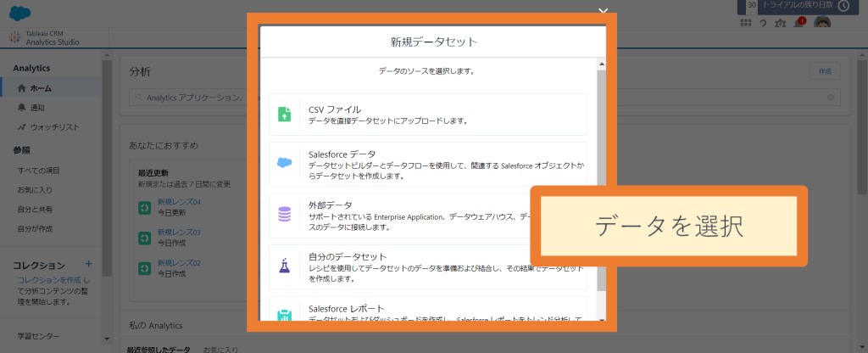
Task: Open the notifications bell icon
Action: pyautogui.click(x=798, y=23)
